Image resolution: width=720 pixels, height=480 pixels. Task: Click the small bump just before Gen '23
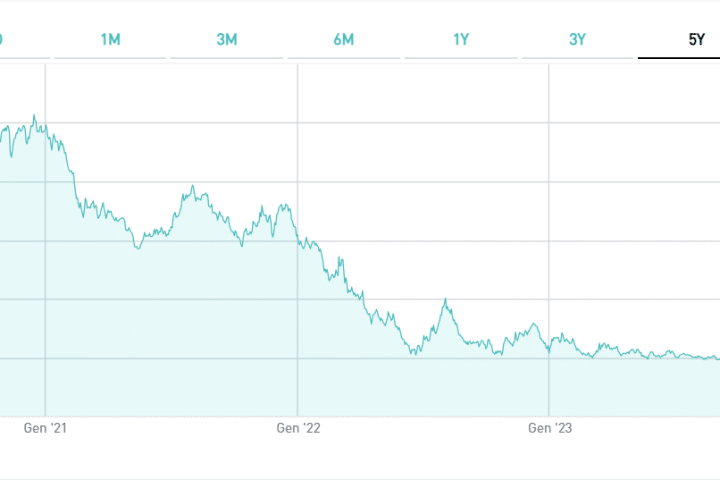(x=534, y=324)
